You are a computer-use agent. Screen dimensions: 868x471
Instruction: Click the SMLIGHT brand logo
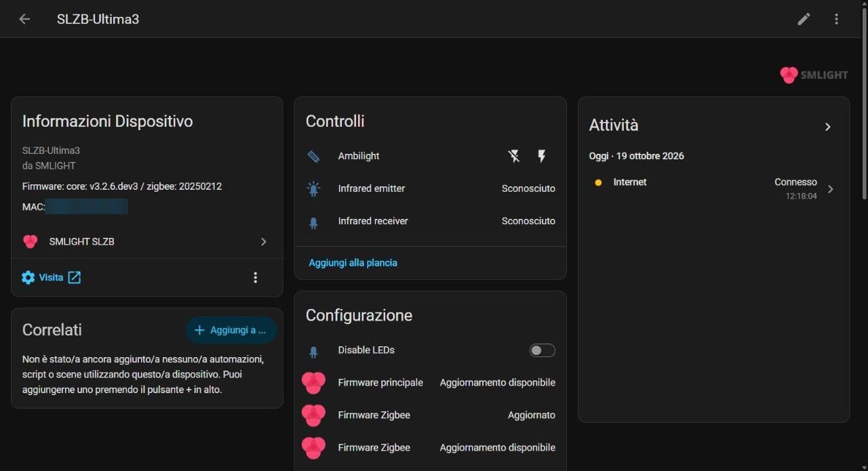[814, 75]
